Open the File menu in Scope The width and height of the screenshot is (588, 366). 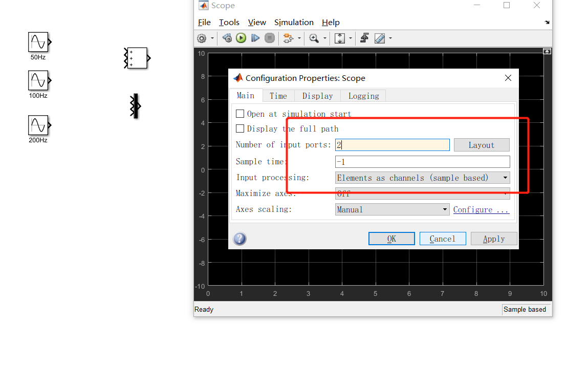tap(204, 23)
